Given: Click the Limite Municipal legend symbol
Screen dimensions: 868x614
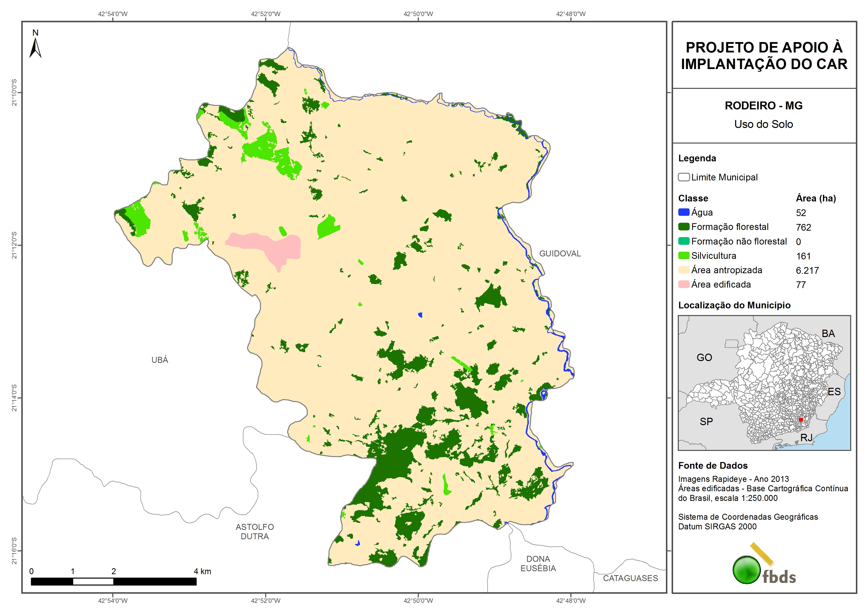Looking at the screenshot, I should [683, 177].
